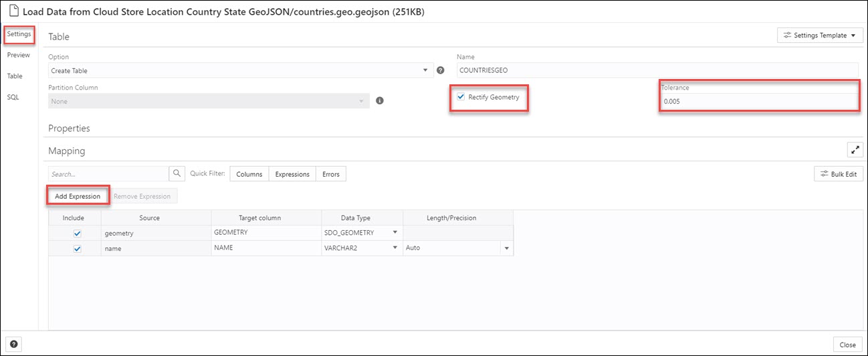The height and width of the screenshot is (356, 868).
Task: Uncheck Include for the name row
Action: tap(77, 248)
